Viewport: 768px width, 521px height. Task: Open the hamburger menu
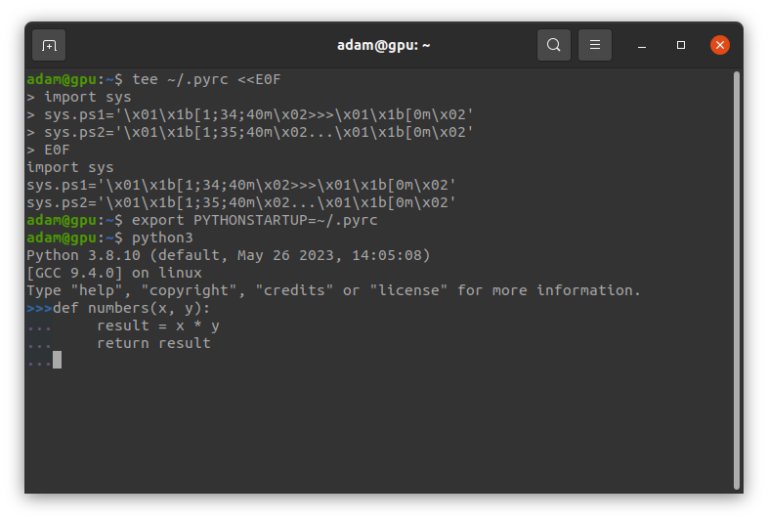pyautogui.click(x=595, y=45)
